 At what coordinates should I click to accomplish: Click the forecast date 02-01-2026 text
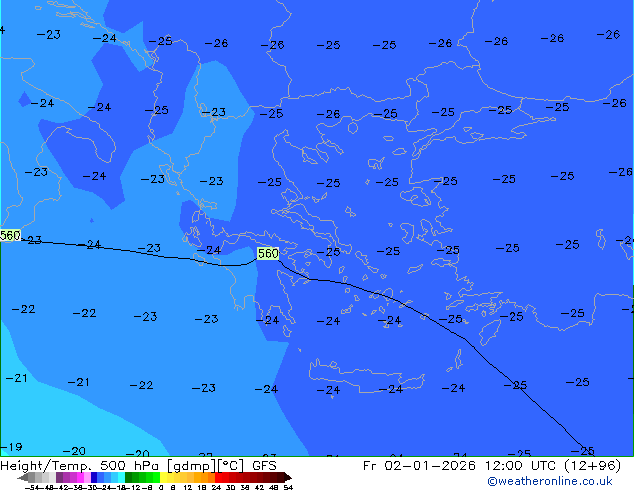430,466
